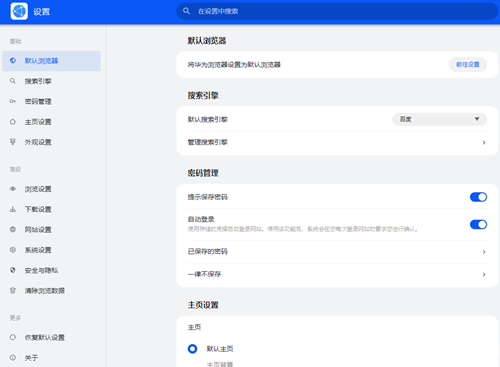This screenshot has width=500, height=367.
Task: Click the 管理搜索引擎 label
Action: click(208, 142)
